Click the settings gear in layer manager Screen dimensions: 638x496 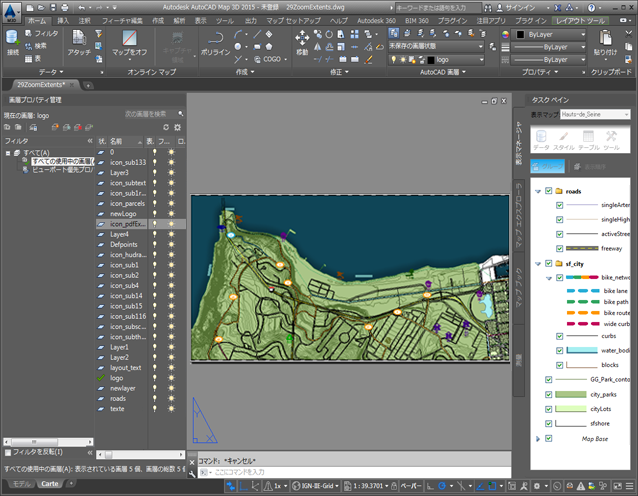point(178,127)
